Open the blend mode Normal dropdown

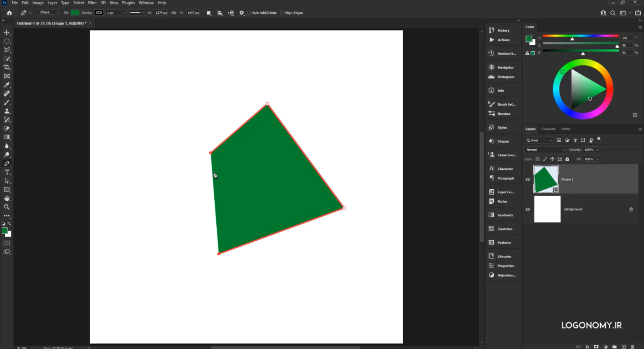545,150
